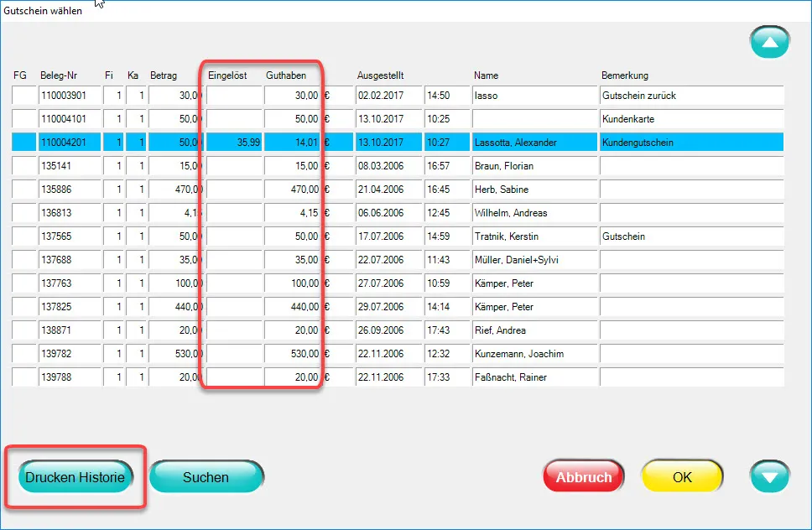This screenshot has width=812, height=530.
Task: Cancel with the red Abbruch button
Action: (583, 477)
